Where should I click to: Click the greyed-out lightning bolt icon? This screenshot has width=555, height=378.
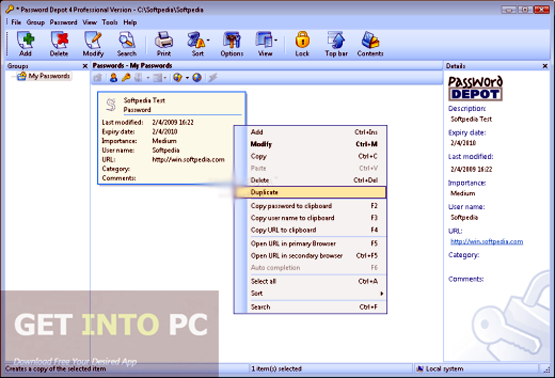click(212, 78)
